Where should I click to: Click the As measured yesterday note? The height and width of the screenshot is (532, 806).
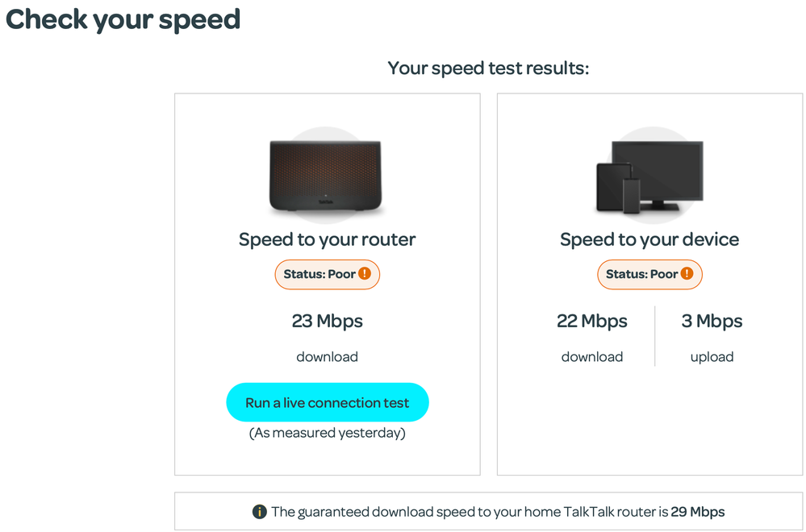pos(327,434)
